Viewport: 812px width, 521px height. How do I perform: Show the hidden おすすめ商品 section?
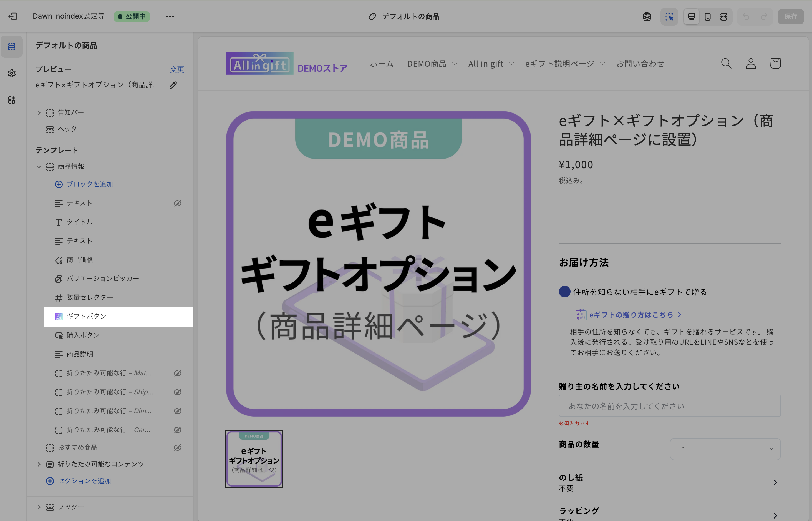coord(178,448)
